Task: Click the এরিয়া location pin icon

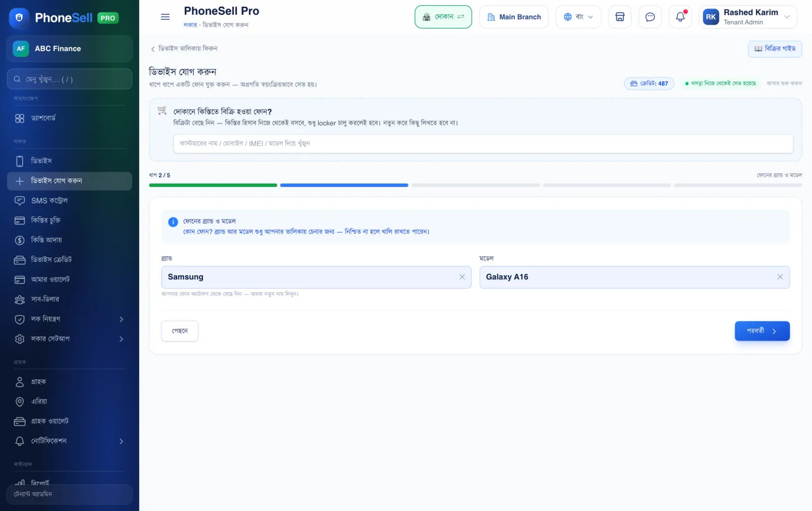Action: 20,402
